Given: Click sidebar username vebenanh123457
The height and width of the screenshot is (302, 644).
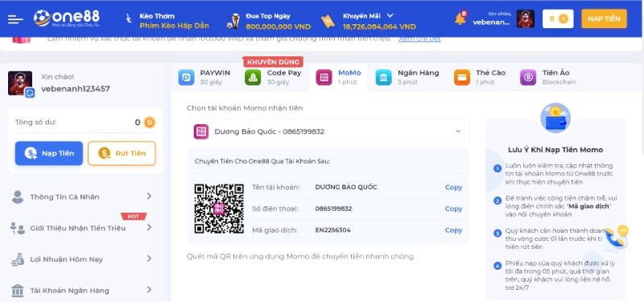Looking at the screenshot, I should pos(76,89).
